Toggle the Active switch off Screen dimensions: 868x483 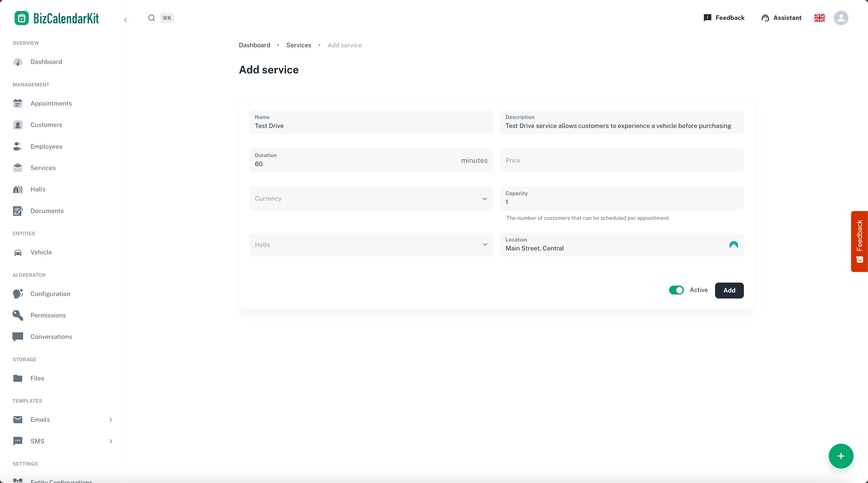click(676, 290)
